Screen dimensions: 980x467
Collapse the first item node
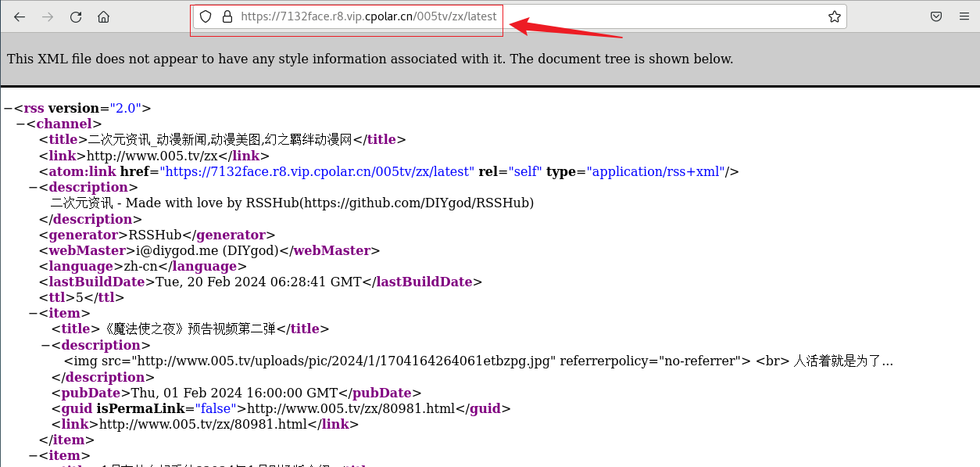(x=32, y=313)
